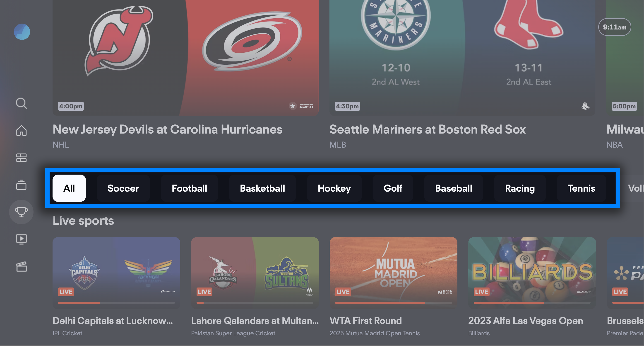This screenshot has width=644, height=346.
Task: Toggle Racing sport category filter
Action: [x=520, y=188]
